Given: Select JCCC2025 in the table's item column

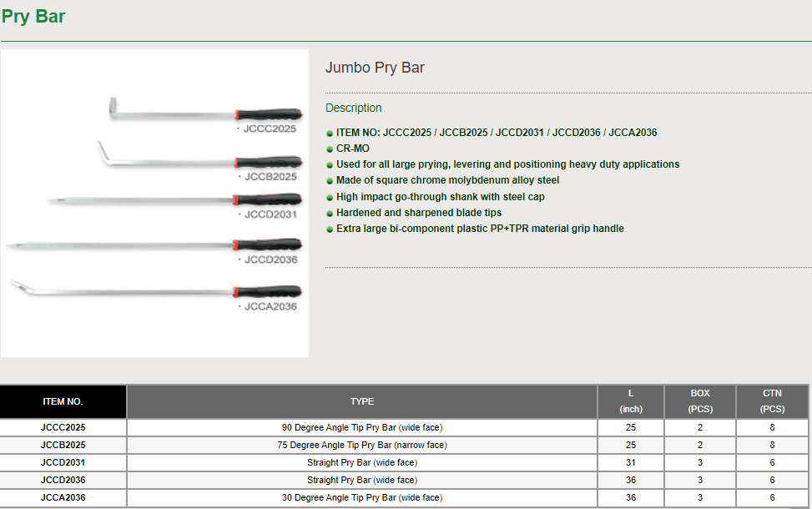Looking at the screenshot, I should [x=63, y=427].
